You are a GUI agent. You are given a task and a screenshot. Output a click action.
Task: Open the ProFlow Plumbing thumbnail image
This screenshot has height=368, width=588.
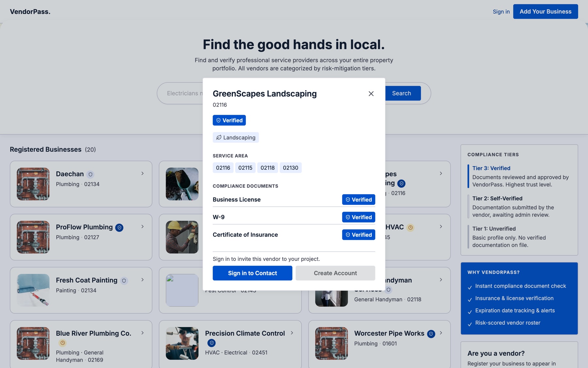point(33,237)
